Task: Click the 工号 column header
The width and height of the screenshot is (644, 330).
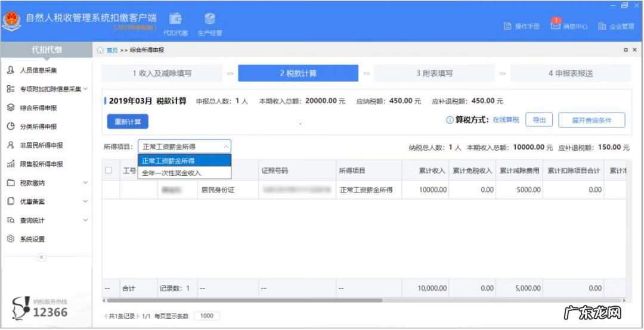Action: point(129,170)
